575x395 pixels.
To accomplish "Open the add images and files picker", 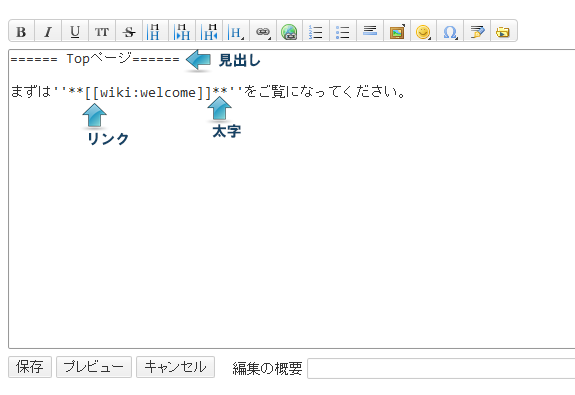I will point(397,32).
